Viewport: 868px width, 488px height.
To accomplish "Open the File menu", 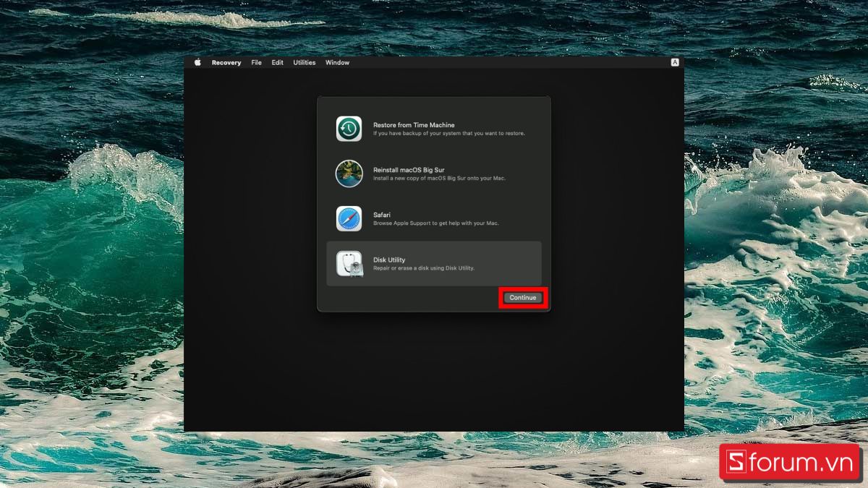I will pos(256,63).
